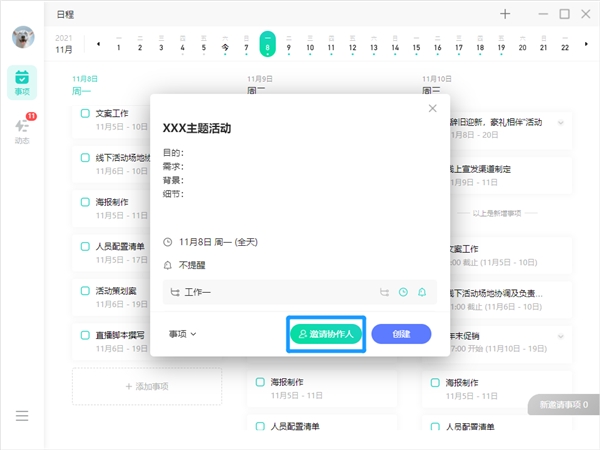Image resolution: width=600 pixels, height=450 pixels.
Task: Click the 需求: line in description
Action: pos(173,166)
